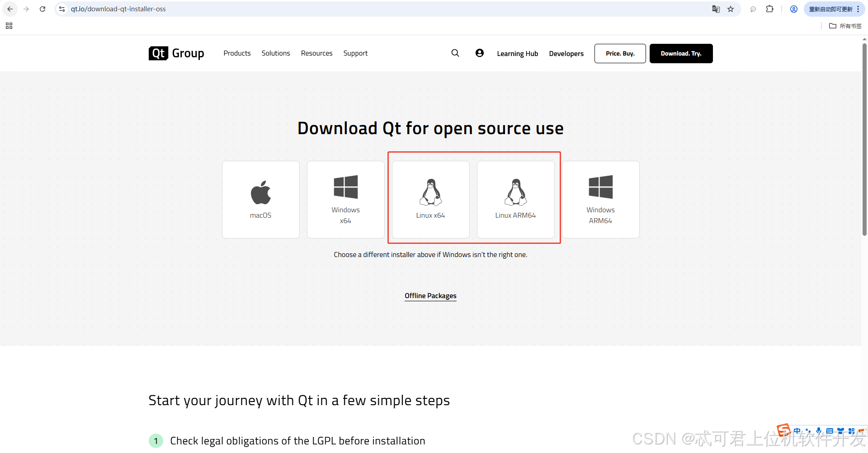The height and width of the screenshot is (453, 868).
Task: Open the Resources menu
Action: click(x=316, y=53)
